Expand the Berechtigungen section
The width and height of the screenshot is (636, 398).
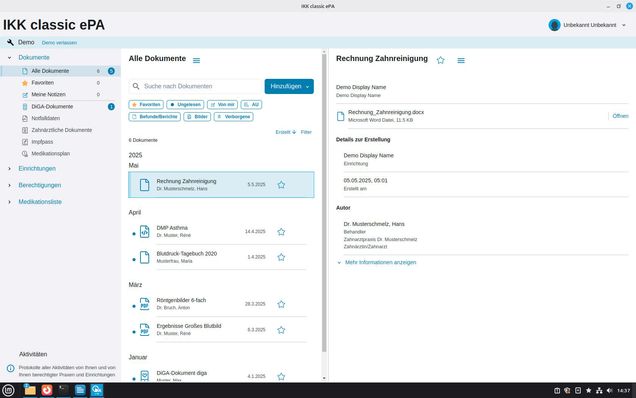pyautogui.click(x=9, y=185)
